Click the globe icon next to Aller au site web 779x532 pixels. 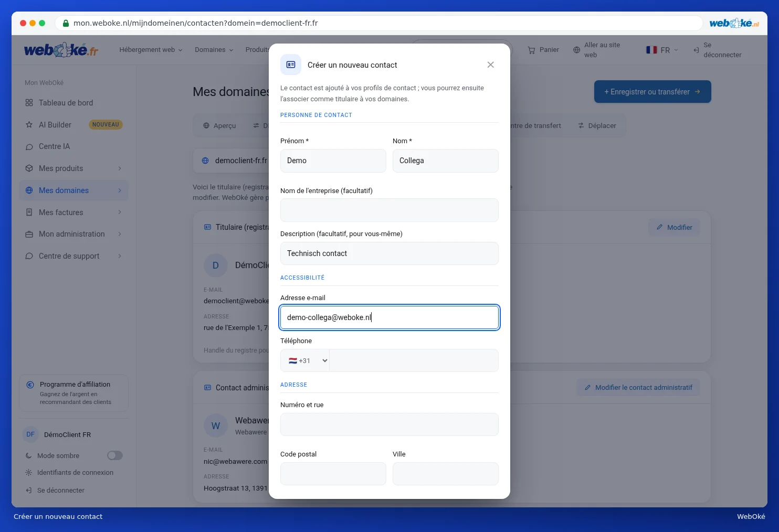[576, 50]
